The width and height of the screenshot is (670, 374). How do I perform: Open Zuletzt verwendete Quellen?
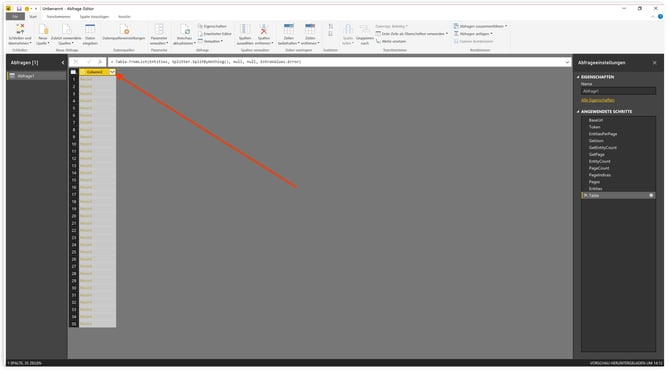click(66, 34)
